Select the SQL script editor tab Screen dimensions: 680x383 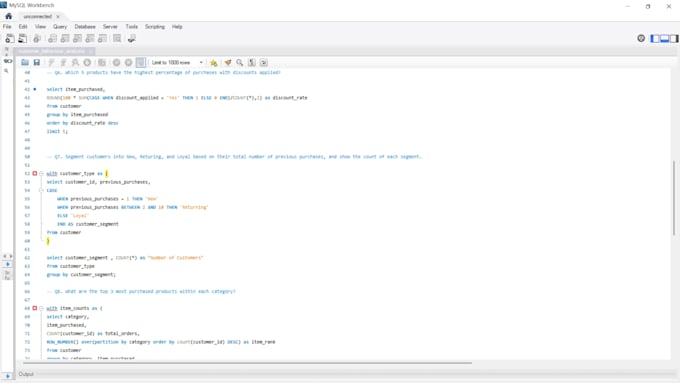(x=51, y=51)
